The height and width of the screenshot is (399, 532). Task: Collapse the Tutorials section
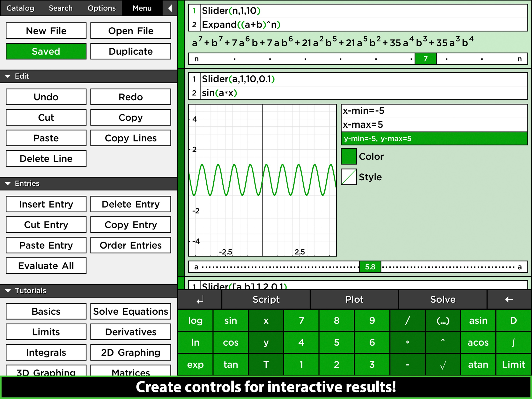[x=8, y=290]
